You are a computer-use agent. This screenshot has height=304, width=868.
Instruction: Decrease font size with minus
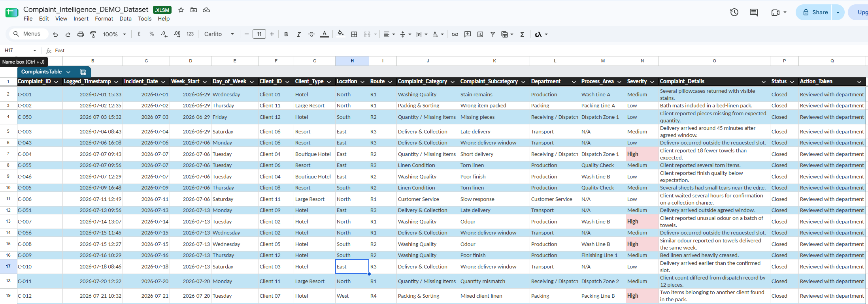(x=247, y=34)
